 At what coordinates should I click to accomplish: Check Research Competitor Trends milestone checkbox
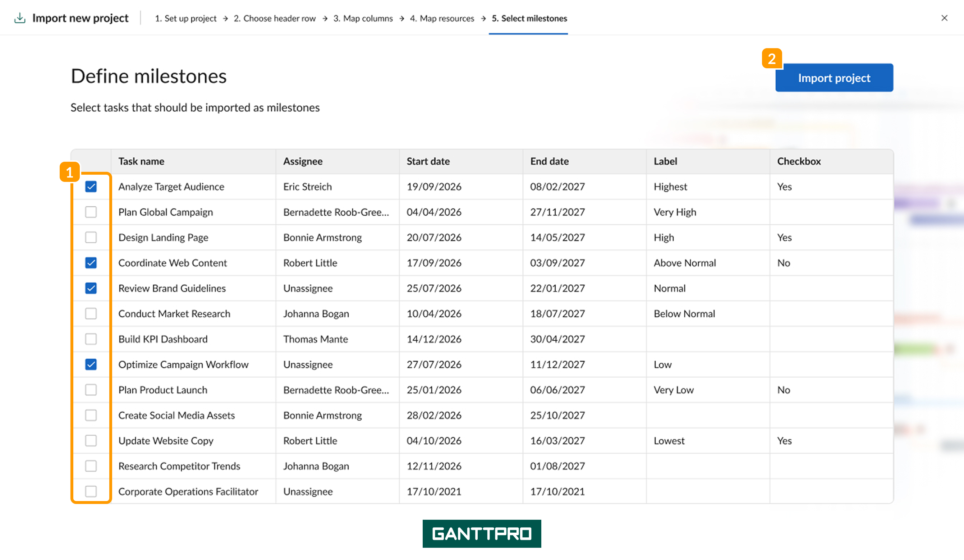[x=91, y=466]
